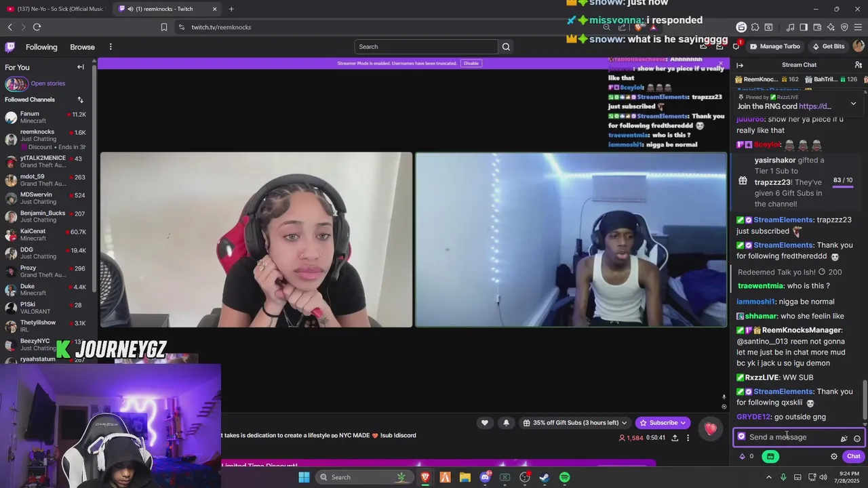Toggle the follow heart button

(x=484, y=423)
